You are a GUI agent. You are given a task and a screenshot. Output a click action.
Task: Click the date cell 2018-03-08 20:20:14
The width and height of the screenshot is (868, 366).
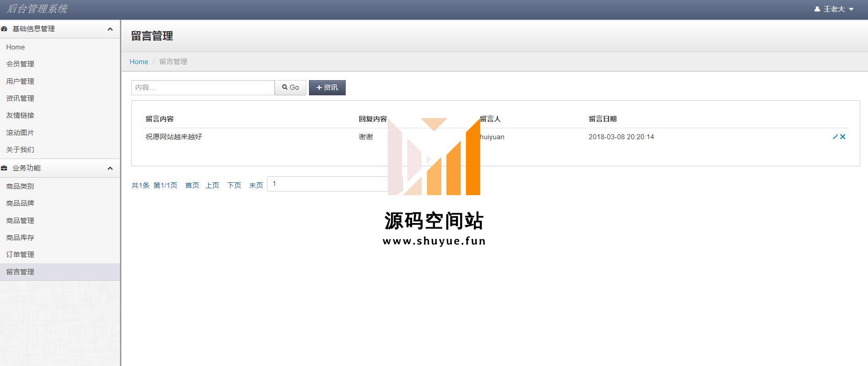[x=621, y=137]
